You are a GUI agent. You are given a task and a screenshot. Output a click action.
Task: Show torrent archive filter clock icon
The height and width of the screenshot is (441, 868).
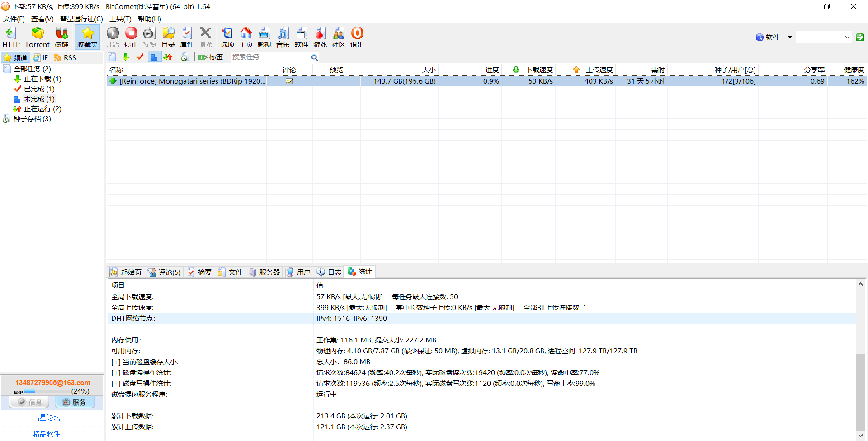pyautogui.click(x=184, y=57)
